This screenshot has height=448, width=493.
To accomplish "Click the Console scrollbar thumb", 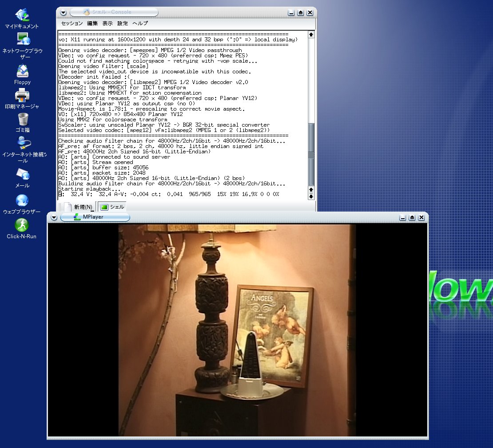I will tap(311, 154).
